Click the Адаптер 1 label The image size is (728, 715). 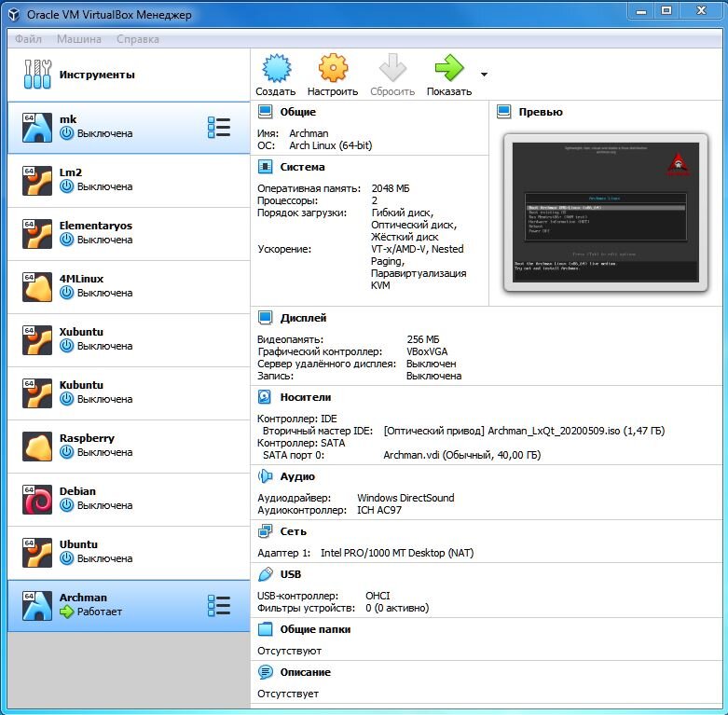coord(283,553)
